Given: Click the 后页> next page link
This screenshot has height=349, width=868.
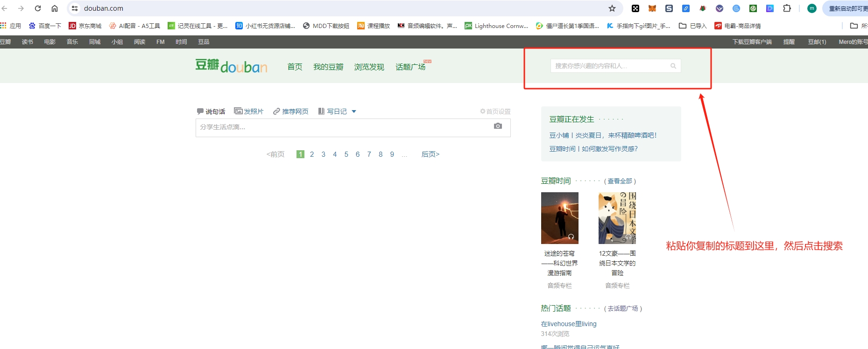Looking at the screenshot, I should point(430,154).
